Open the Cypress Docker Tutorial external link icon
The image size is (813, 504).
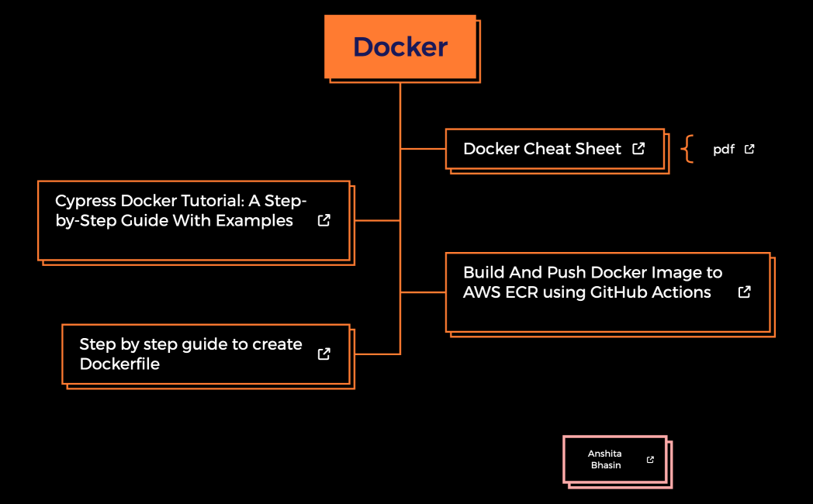[323, 220]
